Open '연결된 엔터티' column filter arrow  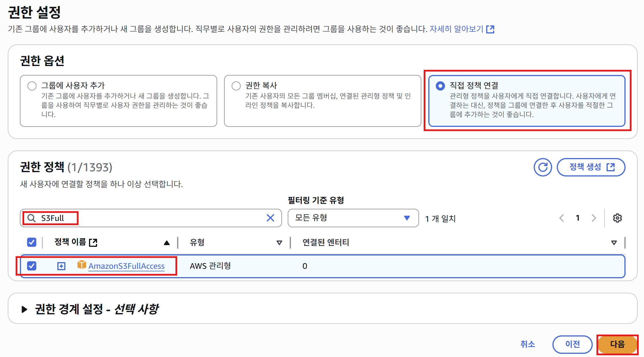(614, 243)
